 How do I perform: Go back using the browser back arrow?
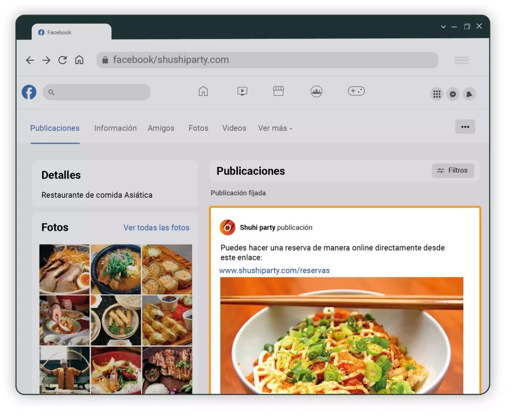click(x=30, y=60)
